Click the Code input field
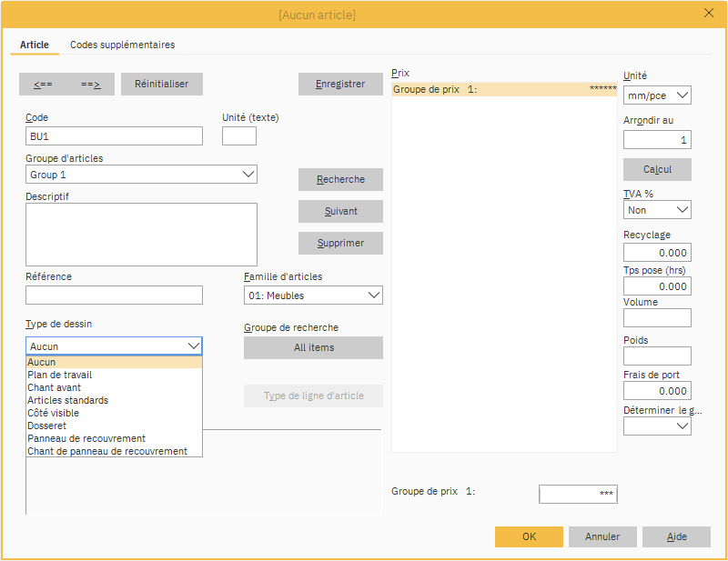This screenshot has width=728, height=561. pyautogui.click(x=114, y=136)
